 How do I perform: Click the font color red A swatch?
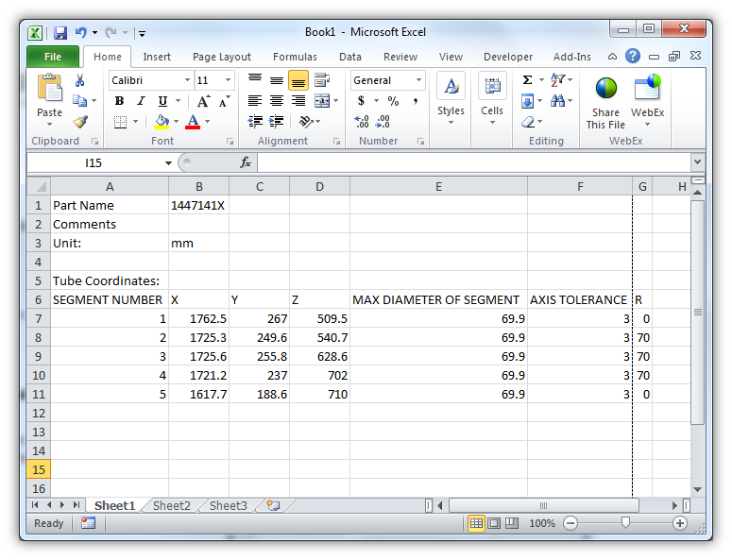point(193,122)
